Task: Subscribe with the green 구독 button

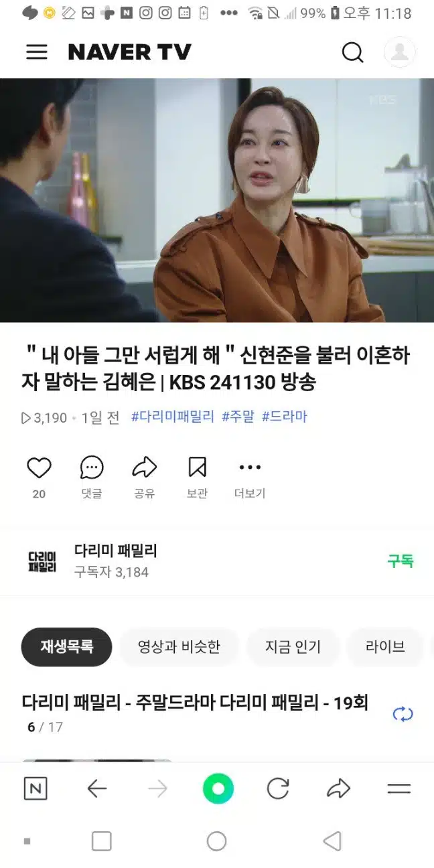Action: tap(401, 561)
